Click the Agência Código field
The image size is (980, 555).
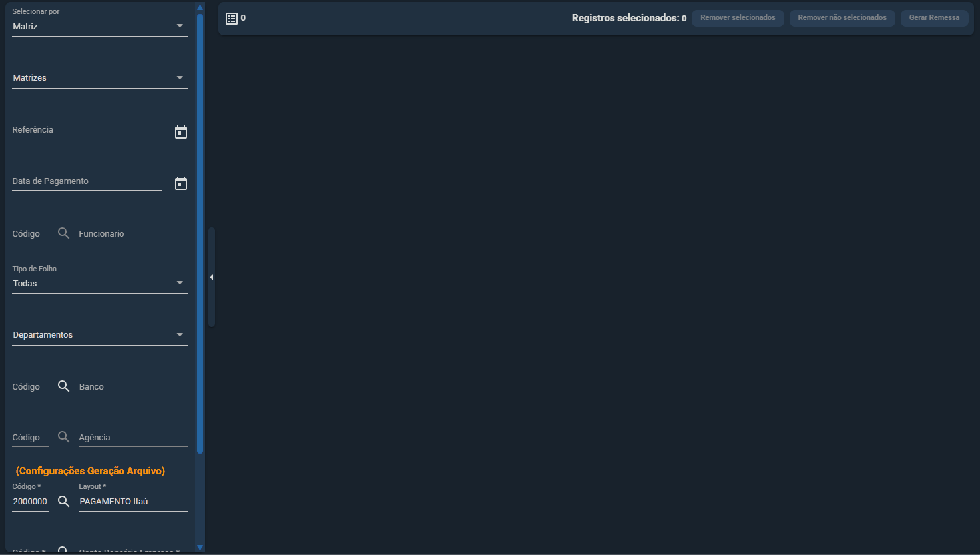click(x=31, y=438)
